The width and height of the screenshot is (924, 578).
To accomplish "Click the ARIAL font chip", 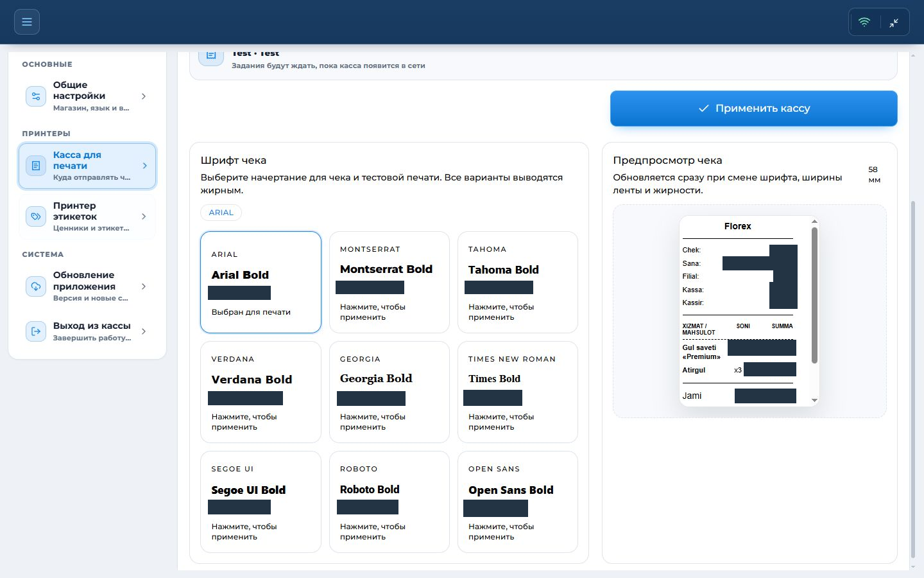I will [221, 213].
